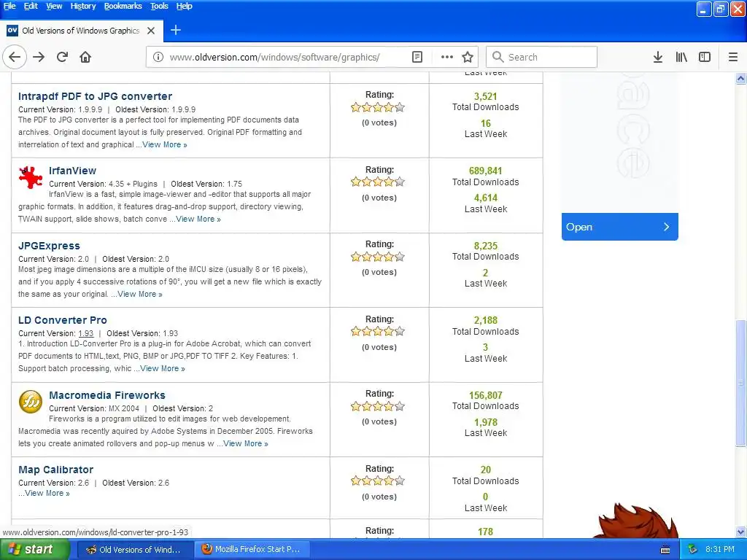
Task: Click the page scrollbar up arrow
Action: click(x=741, y=78)
